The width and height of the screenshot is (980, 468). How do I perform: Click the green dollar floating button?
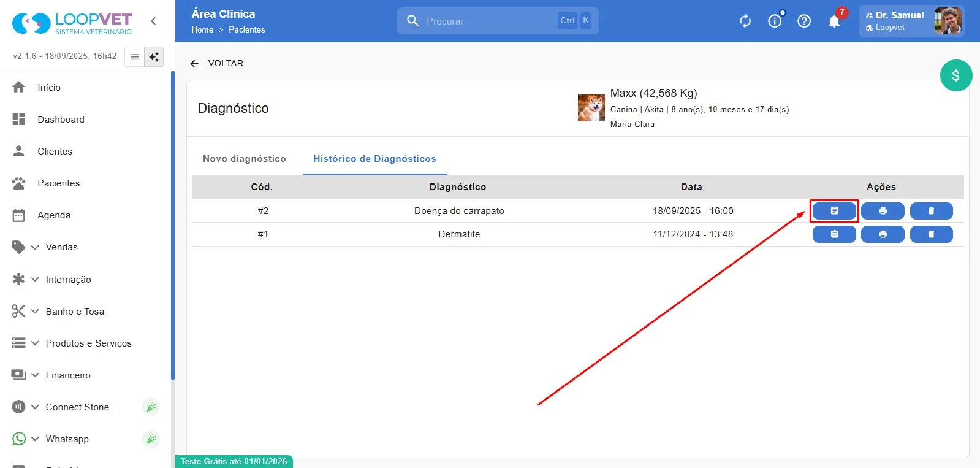tap(956, 75)
